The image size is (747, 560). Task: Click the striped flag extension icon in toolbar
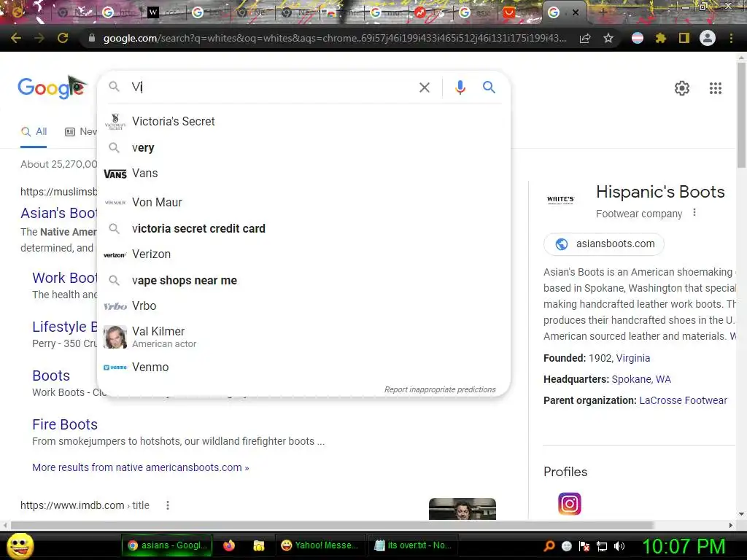[x=638, y=38]
